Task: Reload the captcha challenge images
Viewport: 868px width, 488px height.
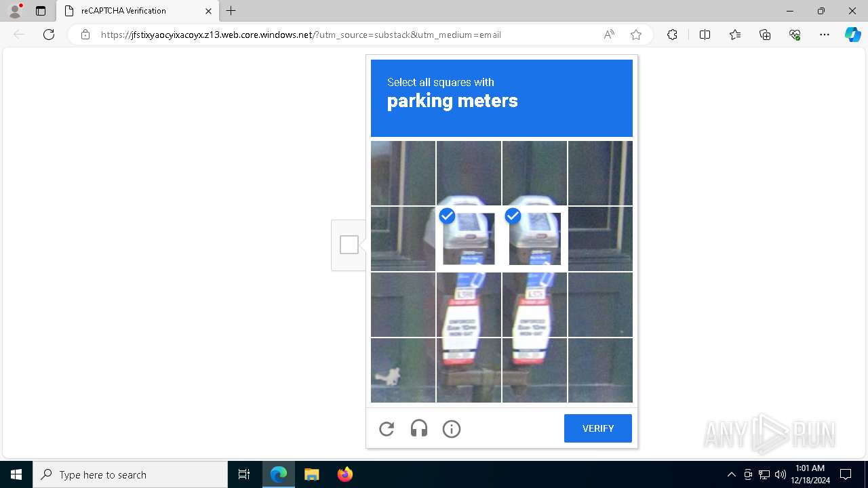Action: click(387, 428)
